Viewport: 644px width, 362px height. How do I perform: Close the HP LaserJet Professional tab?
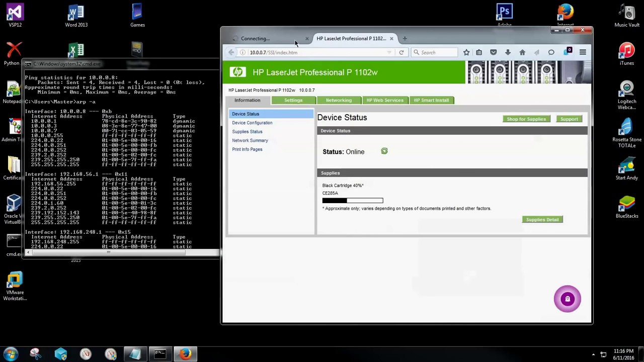pyautogui.click(x=391, y=39)
